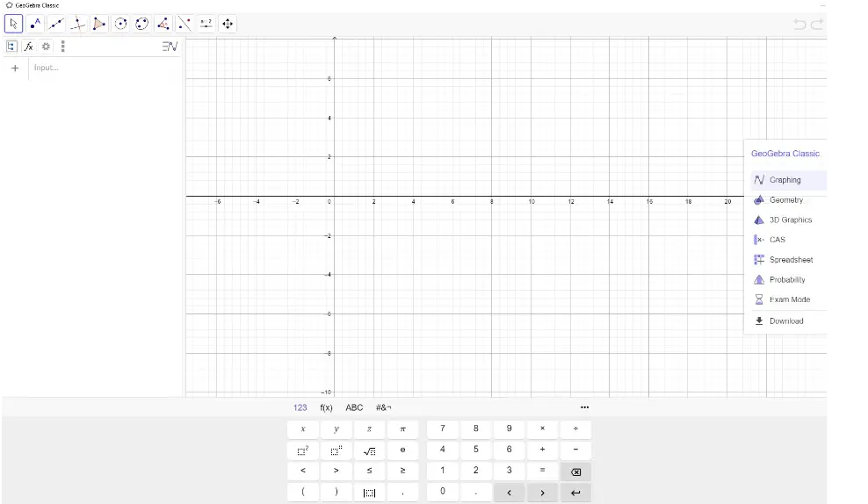Click the Redo arrow

(817, 24)
